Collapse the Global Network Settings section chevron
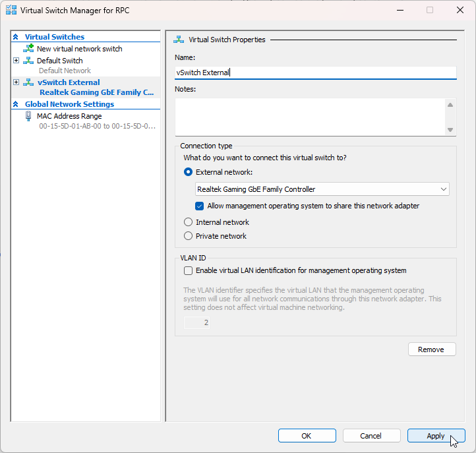 pyautogui.click(x=16, y=104)
